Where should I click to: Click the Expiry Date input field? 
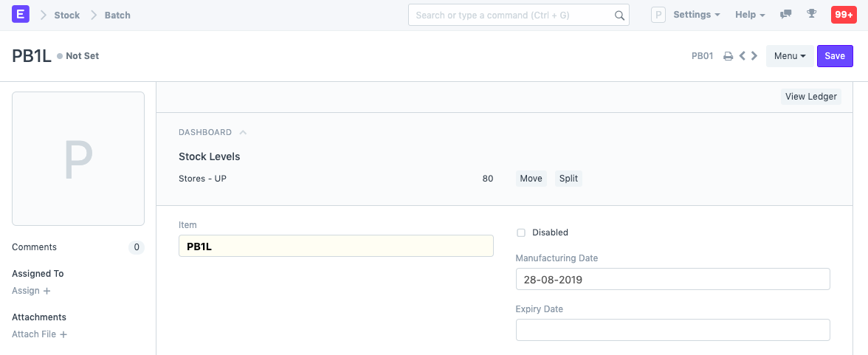672,330
